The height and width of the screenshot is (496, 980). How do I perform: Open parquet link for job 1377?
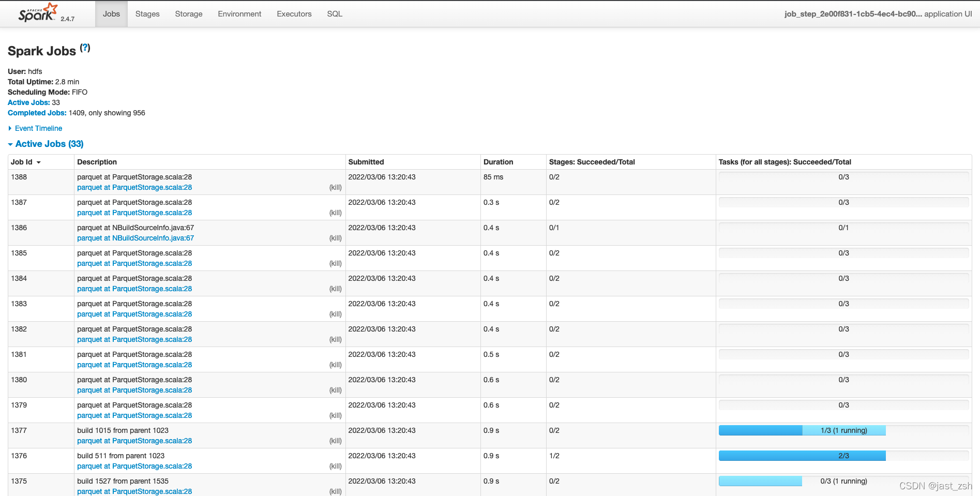[134, 441]
